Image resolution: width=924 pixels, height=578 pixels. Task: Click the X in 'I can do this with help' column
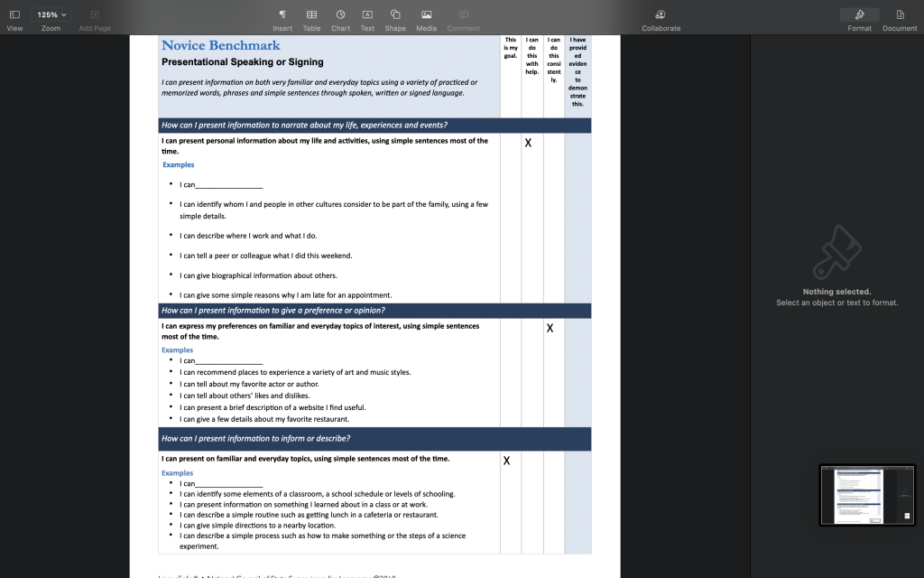(x=528, y=144)
